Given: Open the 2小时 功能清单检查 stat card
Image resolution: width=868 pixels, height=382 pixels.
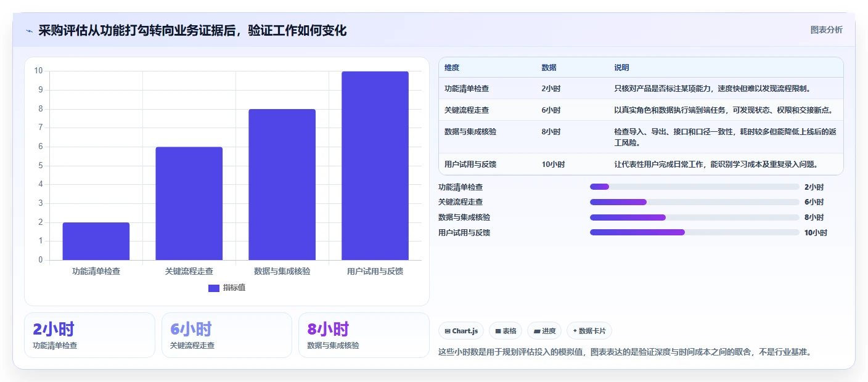Looking at the screenshot, I should pyautogui.click(x=89, y=335).
